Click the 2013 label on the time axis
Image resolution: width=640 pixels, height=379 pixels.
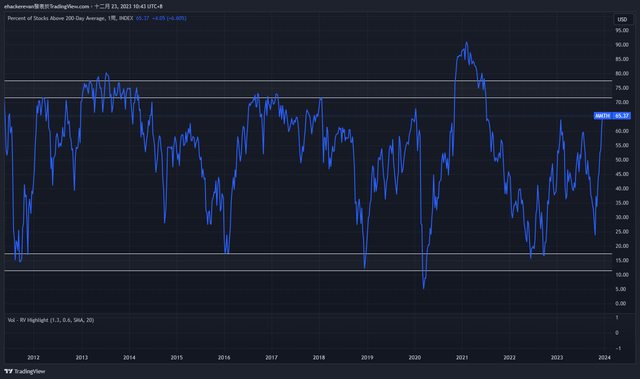click(82, 357)
